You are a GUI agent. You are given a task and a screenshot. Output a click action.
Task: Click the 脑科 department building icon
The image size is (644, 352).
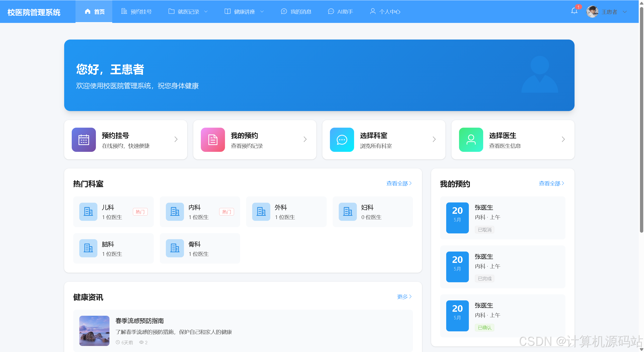click(88, 248)
